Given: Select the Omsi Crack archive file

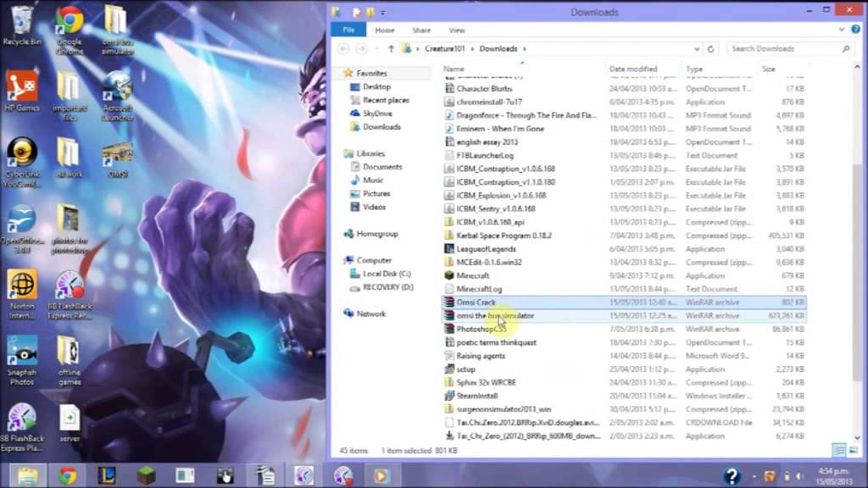Looking at the screenshot, I should pyautogui.click(x=624, y=302).
